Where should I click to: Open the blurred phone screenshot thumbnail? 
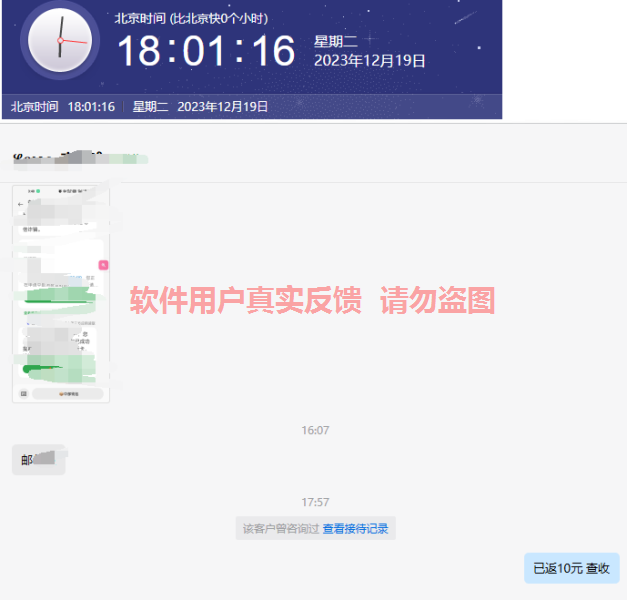click(61, 294)
